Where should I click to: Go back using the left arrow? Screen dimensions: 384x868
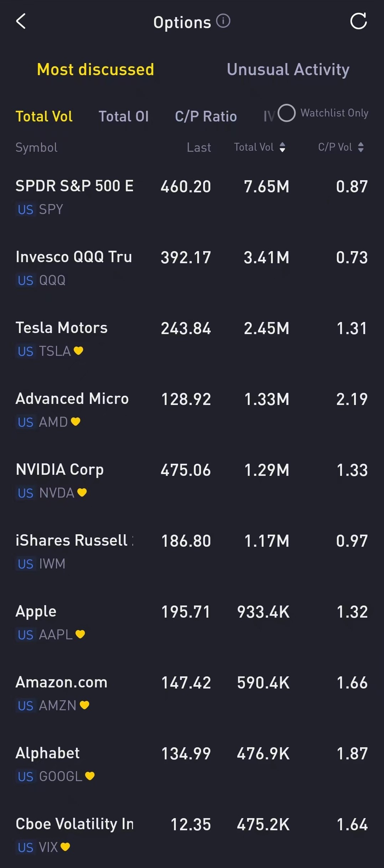(21, 21)
